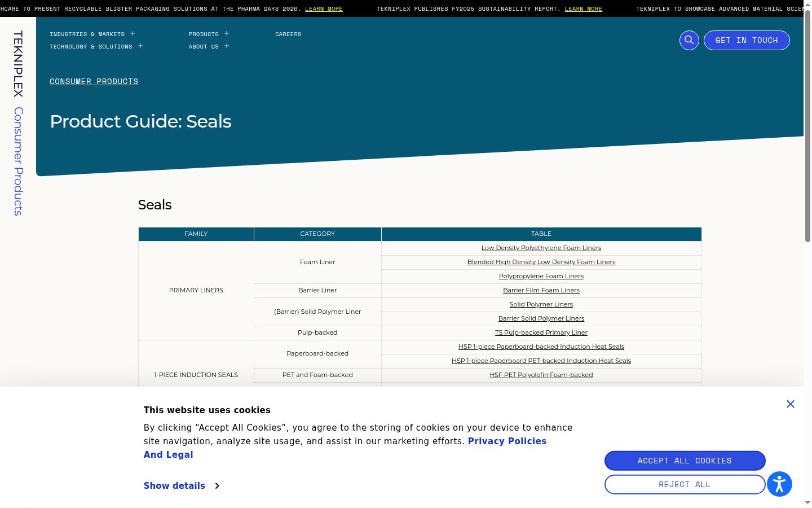Expand Industries & Markets plus icon
This screenshot has height=508, width=812.
[133, 34]
